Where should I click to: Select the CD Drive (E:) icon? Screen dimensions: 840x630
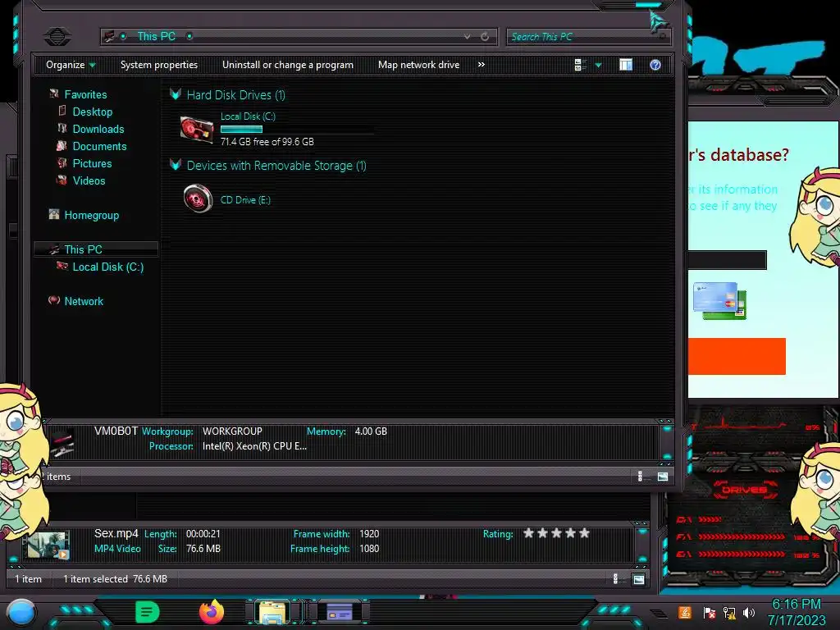tap(198, 199)
